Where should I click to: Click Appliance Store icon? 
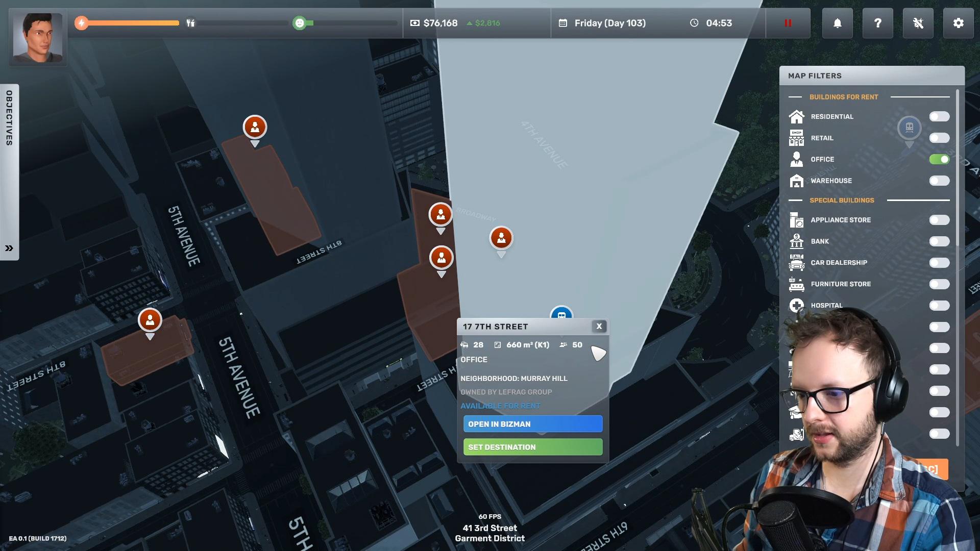pos(796,220)
